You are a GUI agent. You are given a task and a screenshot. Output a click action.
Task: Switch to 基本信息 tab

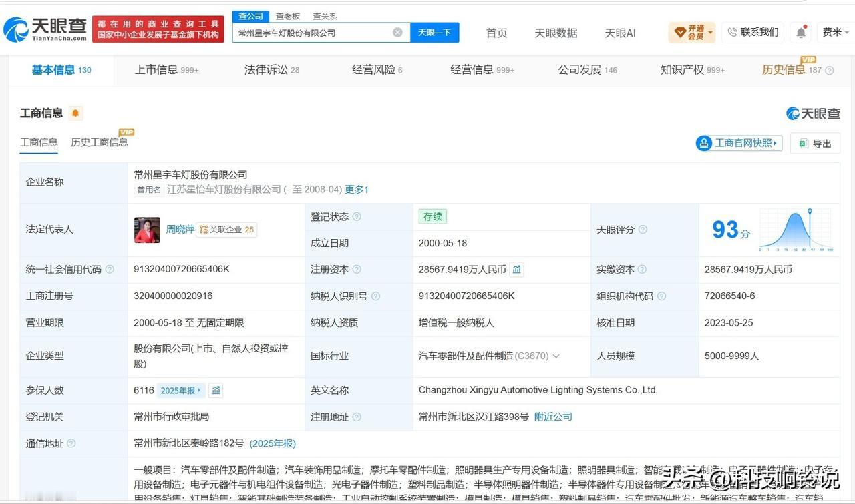(61, 70)
